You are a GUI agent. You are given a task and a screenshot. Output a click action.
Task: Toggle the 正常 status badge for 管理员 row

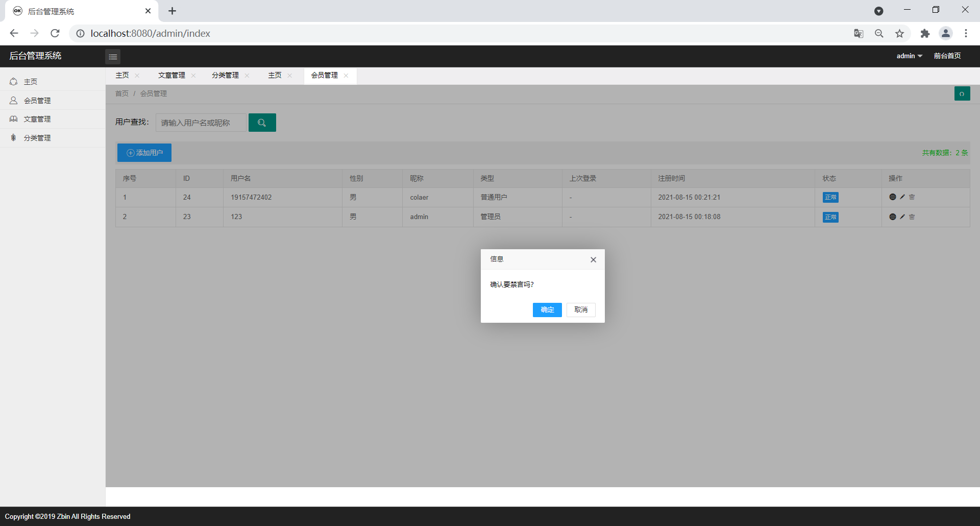coord(830,218)
